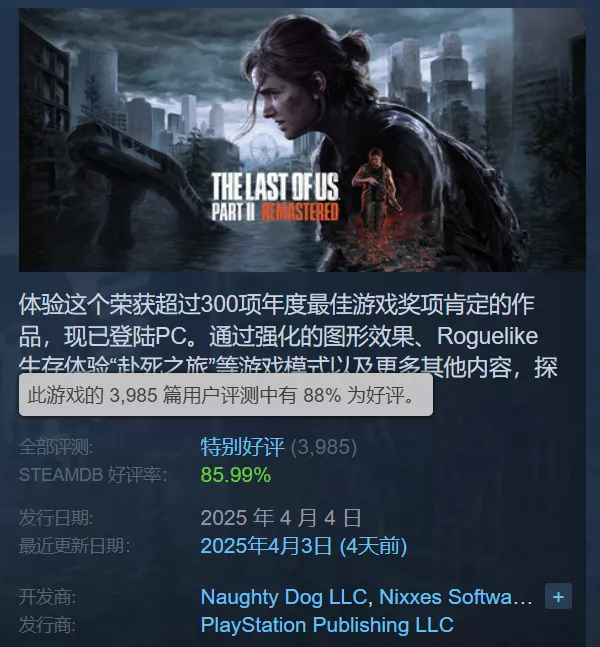Image resolution: width=600 pixels, height=647 pixels.
Task: Open the PlayStation Publishing LLC publisher page
Action: tap(327, 625)
